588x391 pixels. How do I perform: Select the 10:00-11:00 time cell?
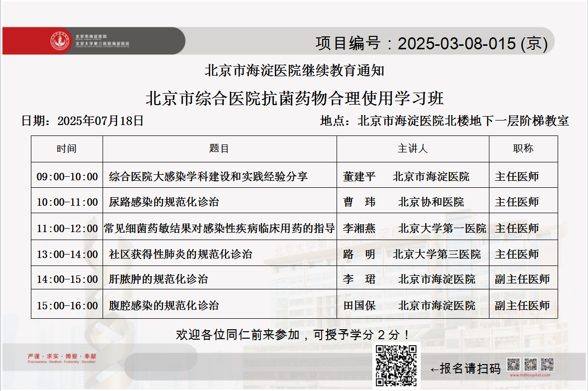click(x=67, y=202)
